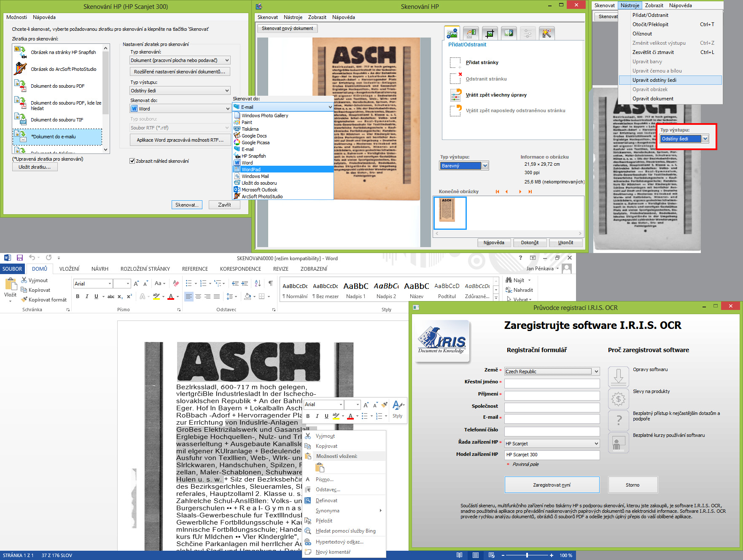
Task: Click the Storno button in I.R.I.S. wizard
Action: [633, 485]
